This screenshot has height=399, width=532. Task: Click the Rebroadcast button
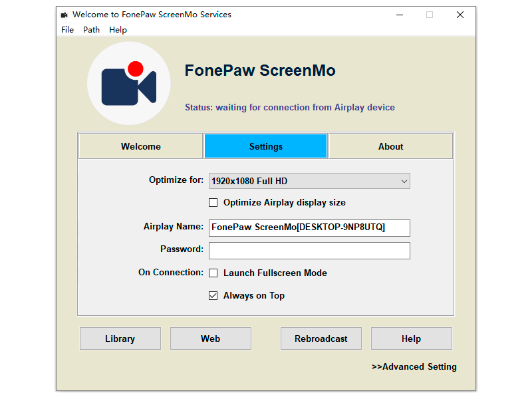[321, 338]
